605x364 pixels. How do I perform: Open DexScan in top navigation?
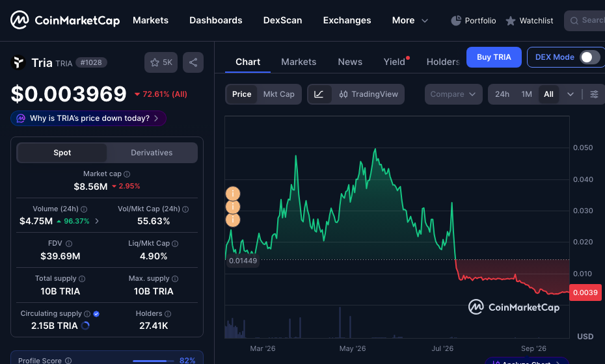(282, 20)
